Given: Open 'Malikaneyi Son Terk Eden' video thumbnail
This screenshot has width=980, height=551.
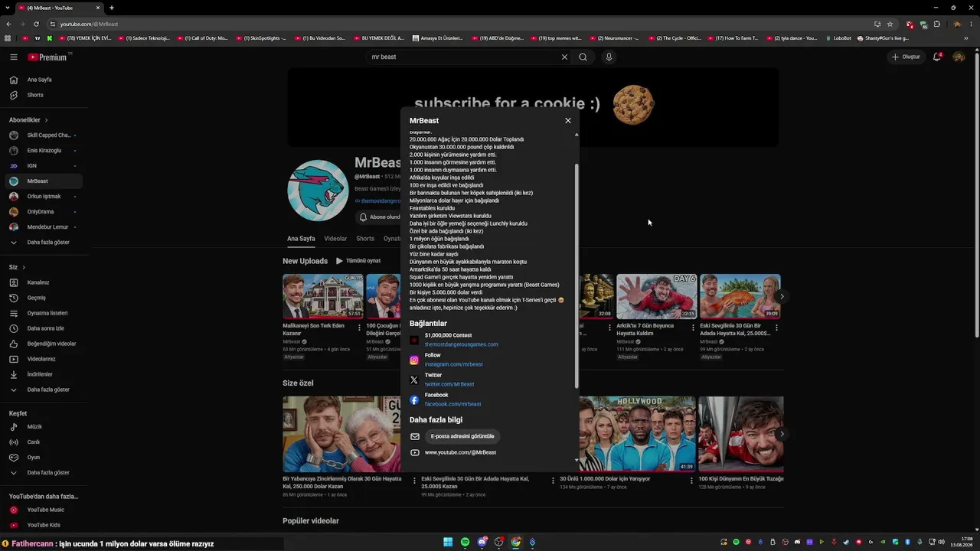Looking at the screenshot, I should pyautogui.click(x=323, y=296).
